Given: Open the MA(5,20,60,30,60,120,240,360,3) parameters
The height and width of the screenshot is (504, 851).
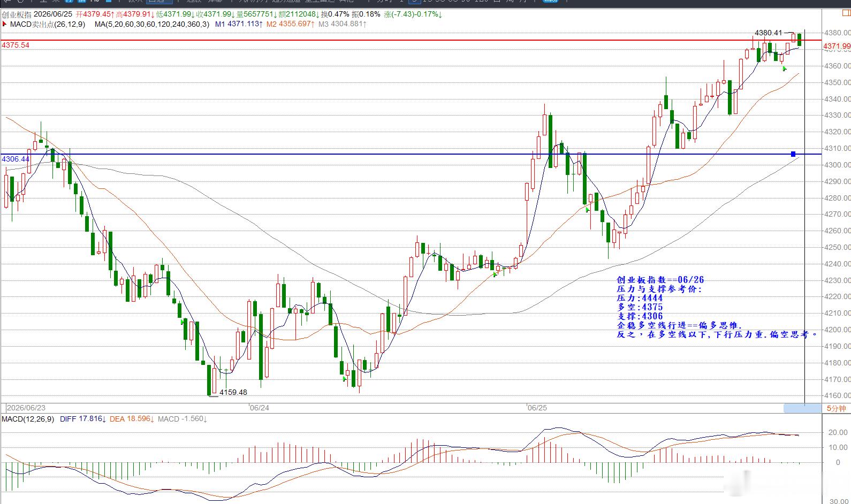Looking at the screenshot, I should (x=152, y=24).
